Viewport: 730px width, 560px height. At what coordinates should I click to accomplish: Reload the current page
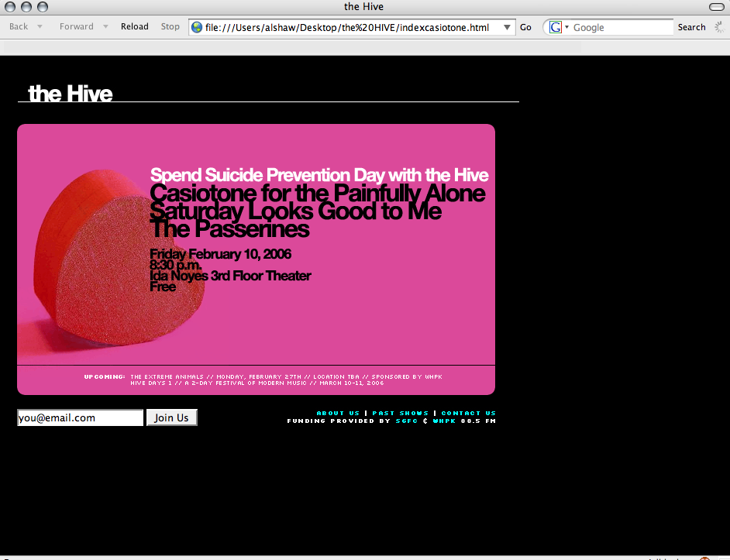tap(135, 26)
